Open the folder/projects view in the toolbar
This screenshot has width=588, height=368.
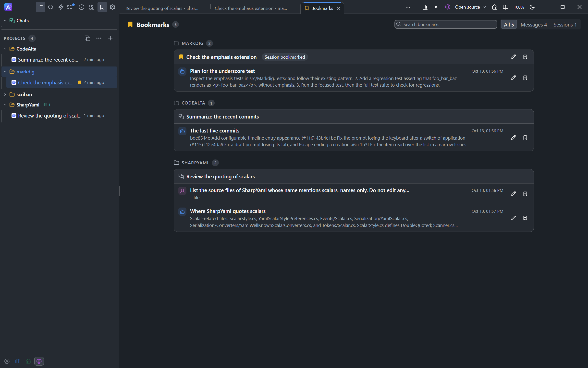pyautogui.click(x=40, y=7)
